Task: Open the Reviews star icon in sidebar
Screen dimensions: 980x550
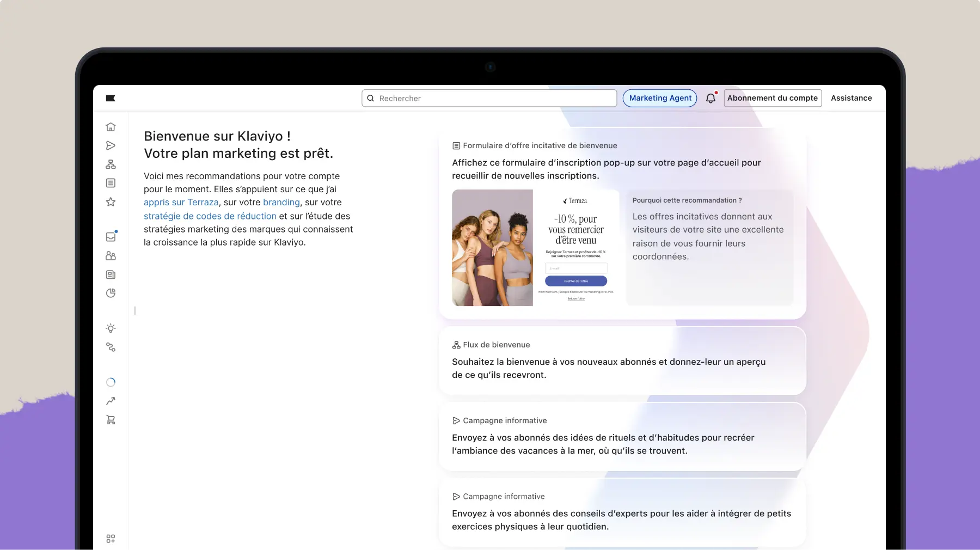Action: [x=111, y=201]
